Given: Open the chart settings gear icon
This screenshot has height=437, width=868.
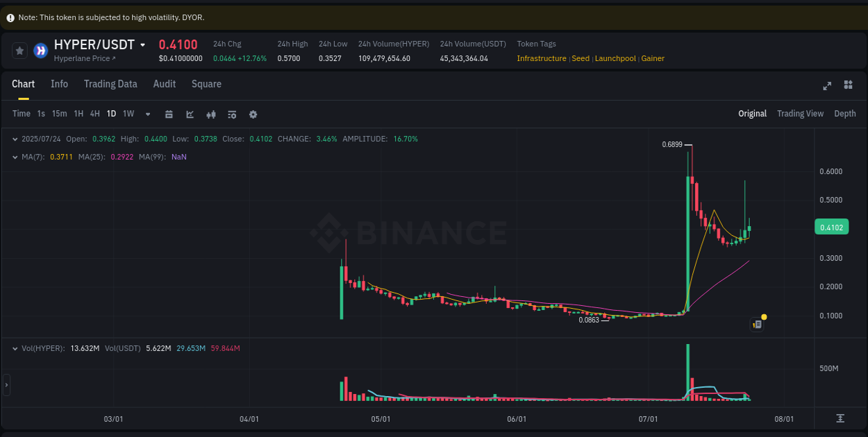Looking at the screenshot, I should [253, 114].
